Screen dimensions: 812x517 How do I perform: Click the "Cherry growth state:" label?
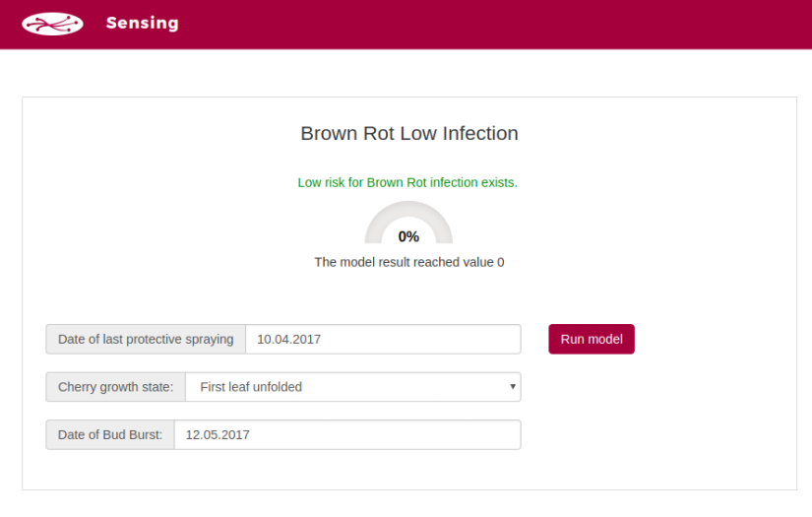coord(116,387)
